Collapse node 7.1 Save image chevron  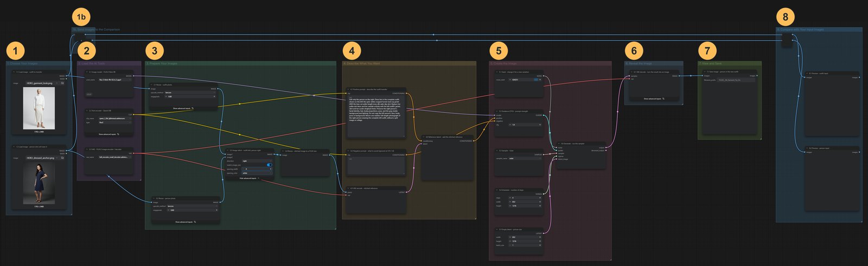pos(704,72)
